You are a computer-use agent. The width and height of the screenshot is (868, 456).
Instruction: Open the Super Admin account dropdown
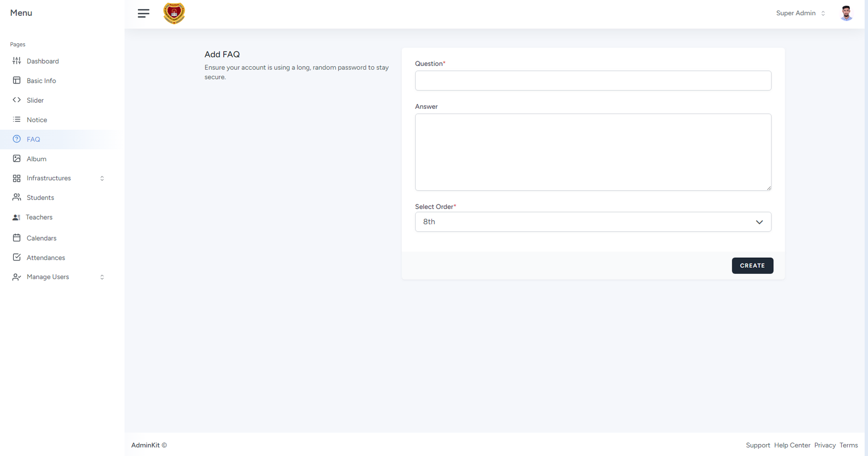pyautogui.click(x=800, y=13)
